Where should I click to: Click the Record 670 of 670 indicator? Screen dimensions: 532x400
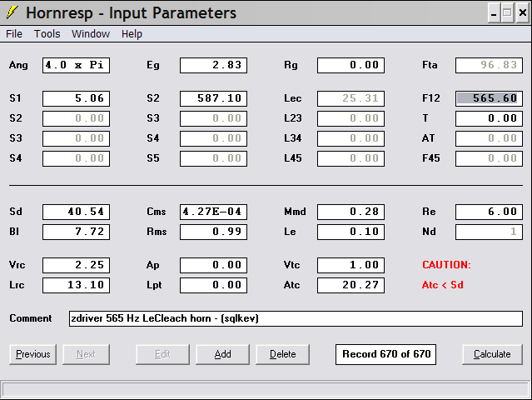[x=385, y=354]
